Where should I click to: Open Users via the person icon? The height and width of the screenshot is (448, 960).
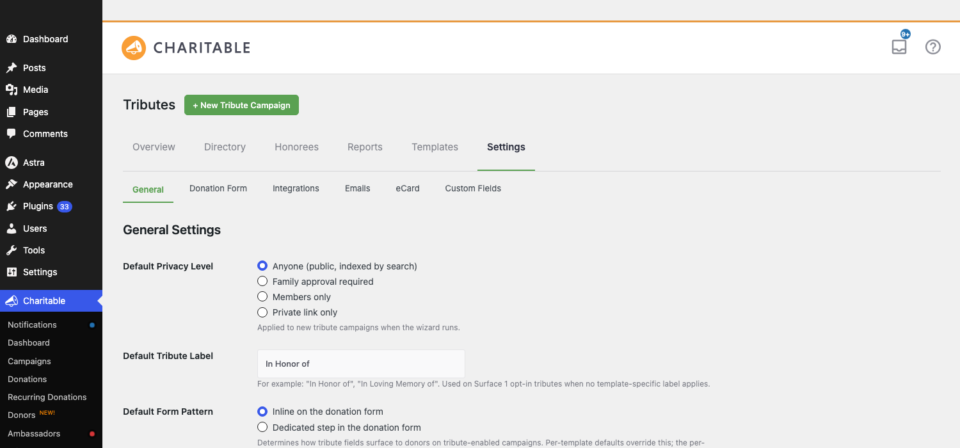pos(11,228)
